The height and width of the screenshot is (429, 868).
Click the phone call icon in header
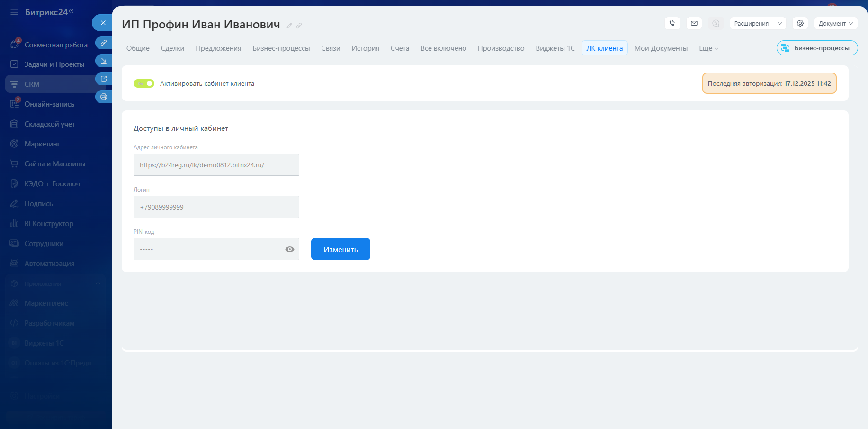point(672,23)
